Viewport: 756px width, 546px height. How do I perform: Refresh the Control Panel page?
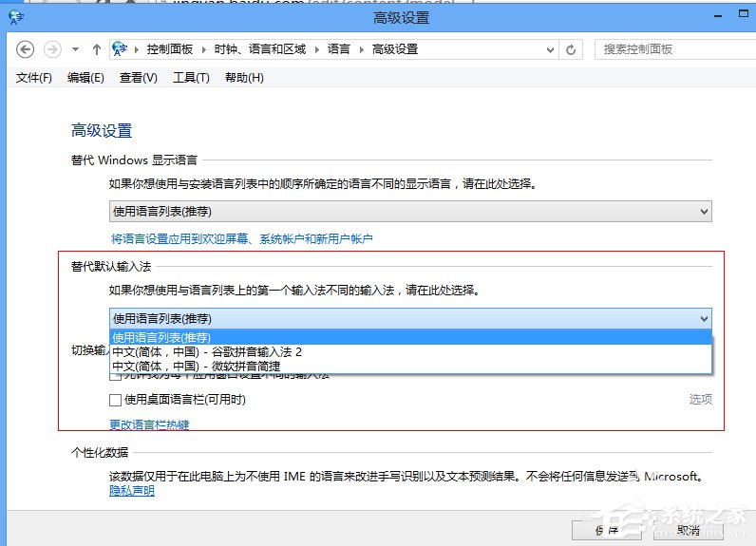coord(571,49)
